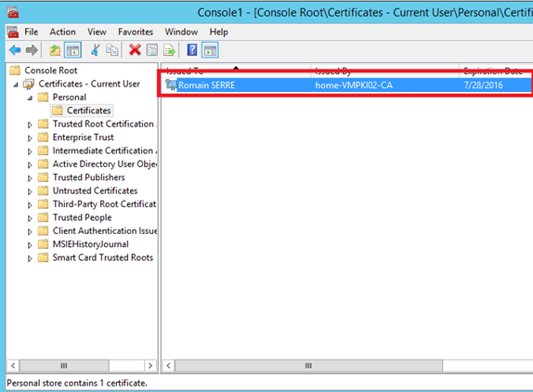
Task: Click left arrow of list pane scrollbar
Action: [x=168, y=365]
